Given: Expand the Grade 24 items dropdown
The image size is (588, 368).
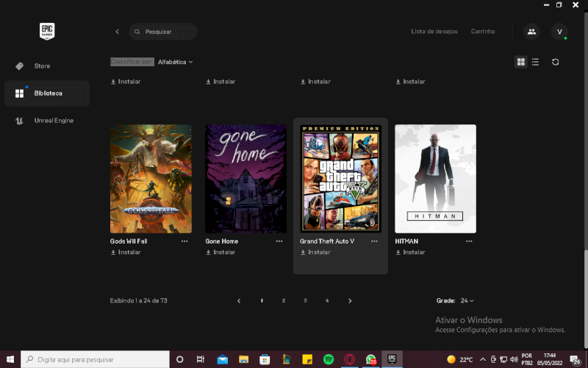Looking at the screenshot, I should click(466, 301).
